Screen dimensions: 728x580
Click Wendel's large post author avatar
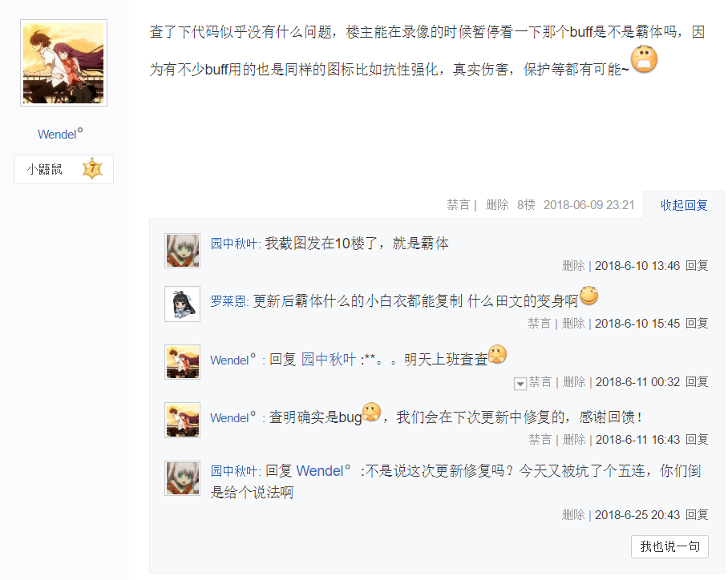pos(63,63)
